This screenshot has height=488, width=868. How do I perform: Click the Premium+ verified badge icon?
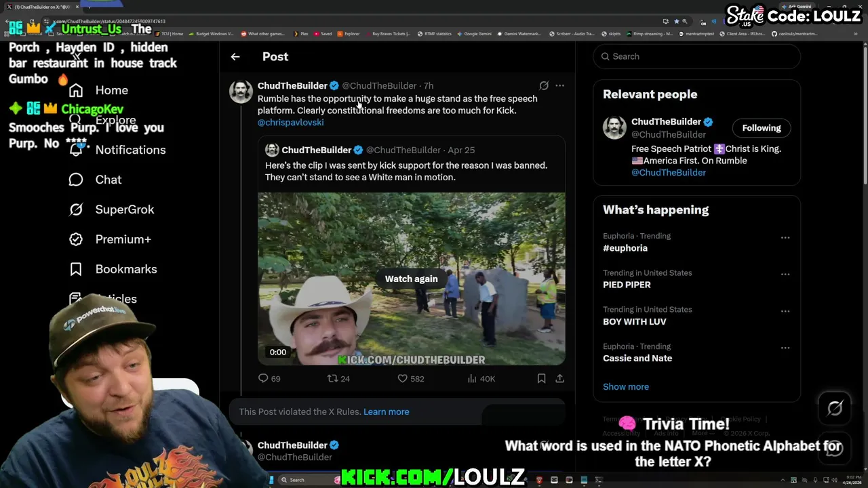[76, 239]
